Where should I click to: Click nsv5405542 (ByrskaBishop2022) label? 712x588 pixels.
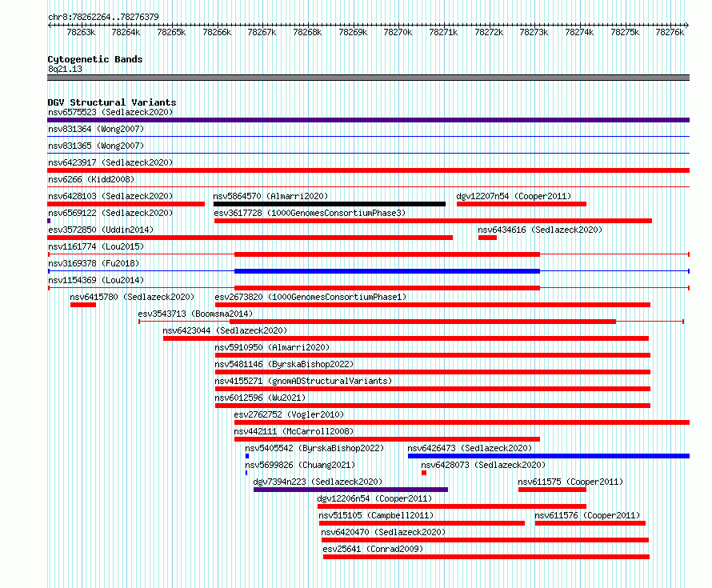(314, 448)
